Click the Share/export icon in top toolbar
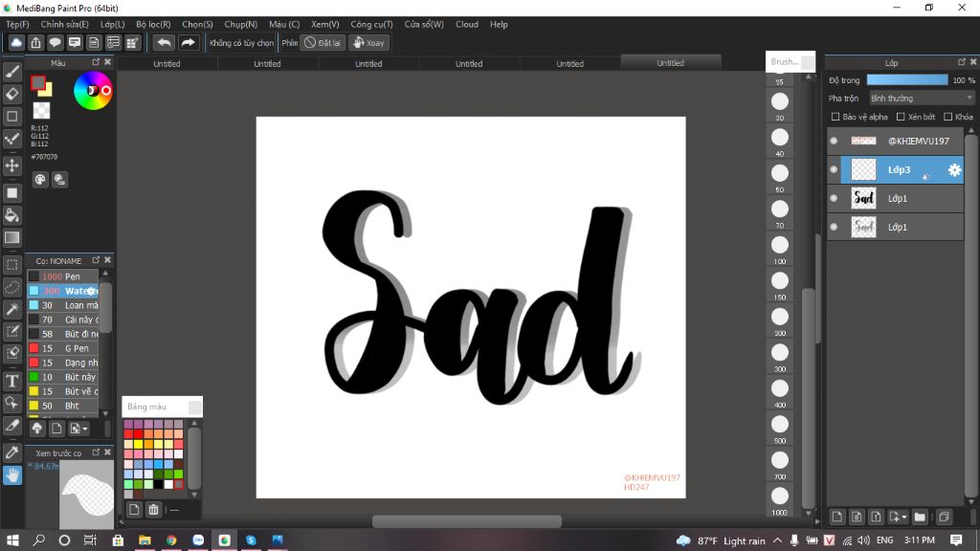Image resolution: width=980 pixels, height=551 pixels. click(35, 42)
